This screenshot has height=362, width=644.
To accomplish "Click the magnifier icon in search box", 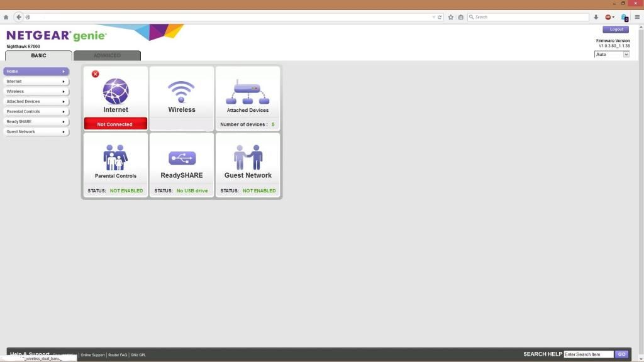I will click(472, 17).
